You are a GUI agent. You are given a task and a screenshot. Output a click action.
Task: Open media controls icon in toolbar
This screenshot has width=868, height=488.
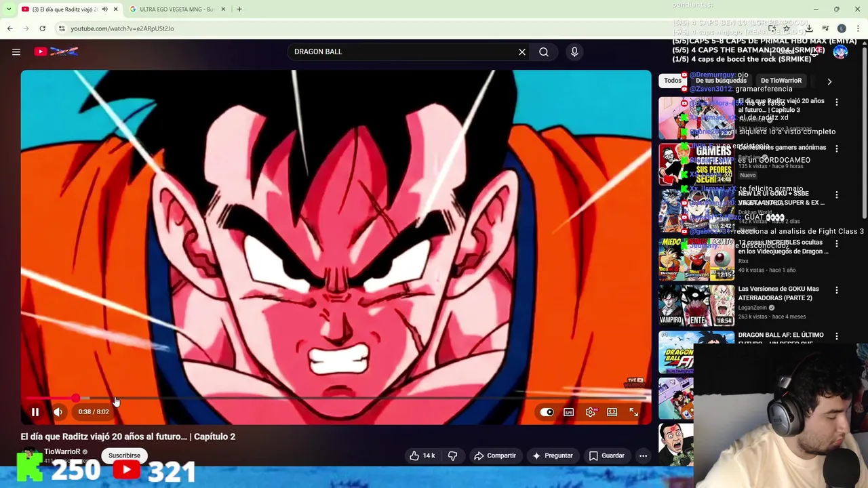point(825,28)
